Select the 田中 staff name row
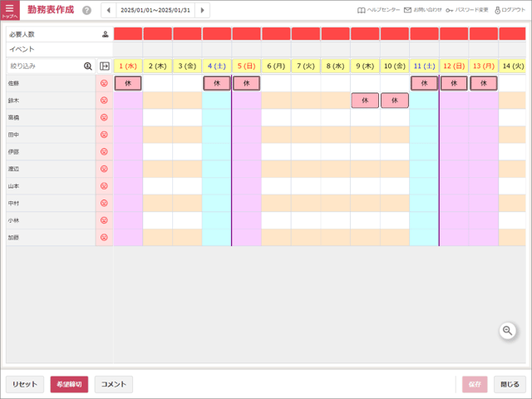 (x=51, y=135)
